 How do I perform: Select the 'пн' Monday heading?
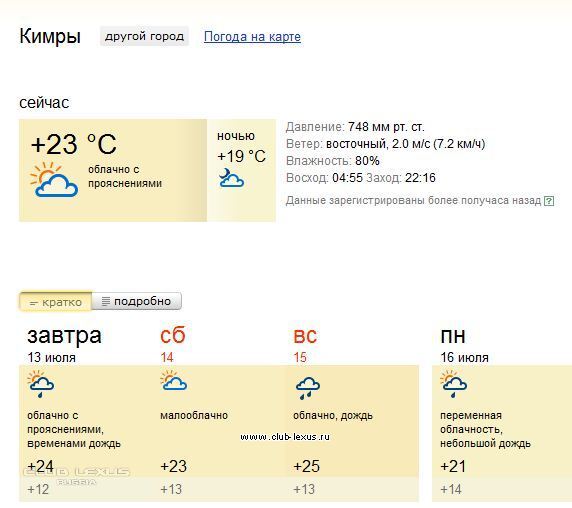coord(453,336)
